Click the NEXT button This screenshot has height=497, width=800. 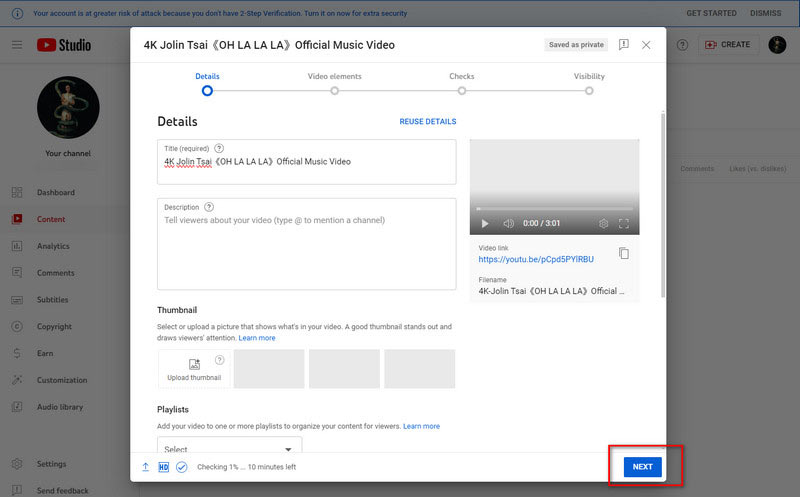click(642, 467)
